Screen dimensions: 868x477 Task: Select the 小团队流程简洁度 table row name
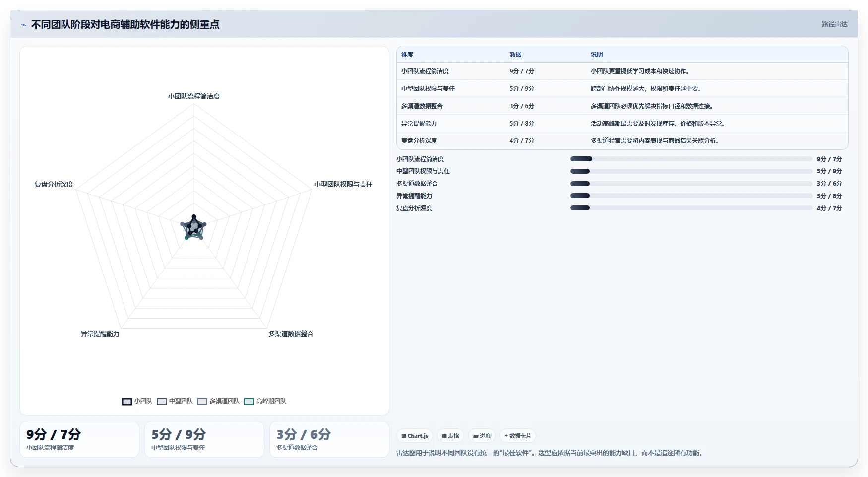pos(425,71)
